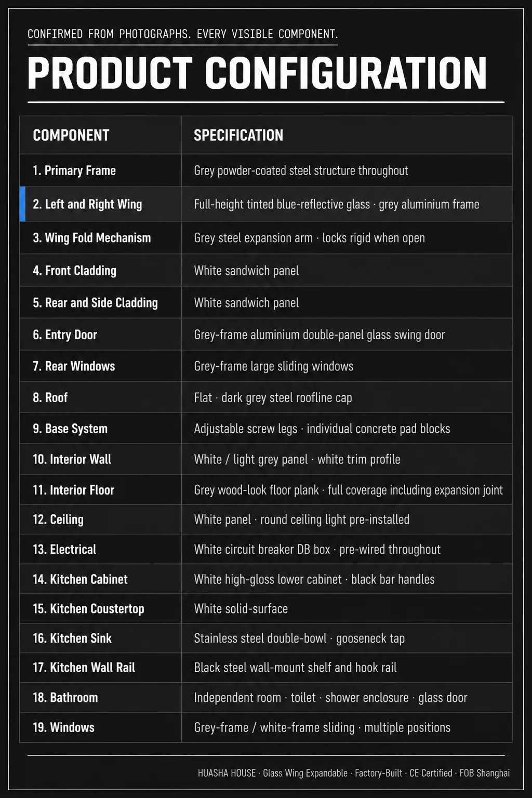
Task: Click the HUASHA HOUSE footer text
Action: (227, 773)
